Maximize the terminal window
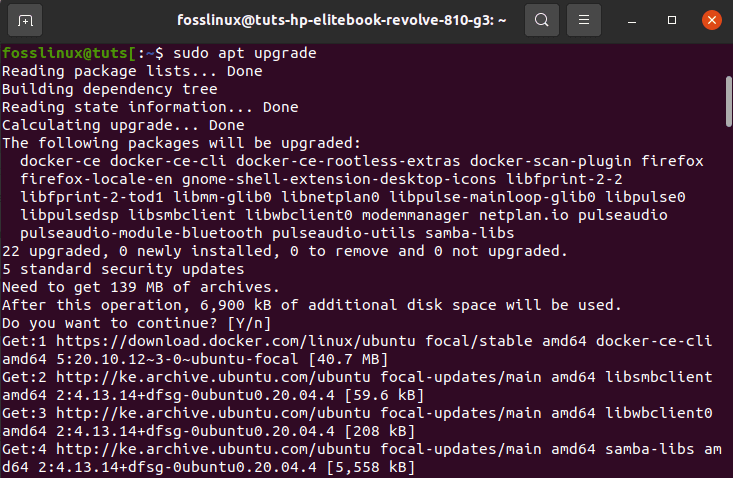 pos(672,20)
